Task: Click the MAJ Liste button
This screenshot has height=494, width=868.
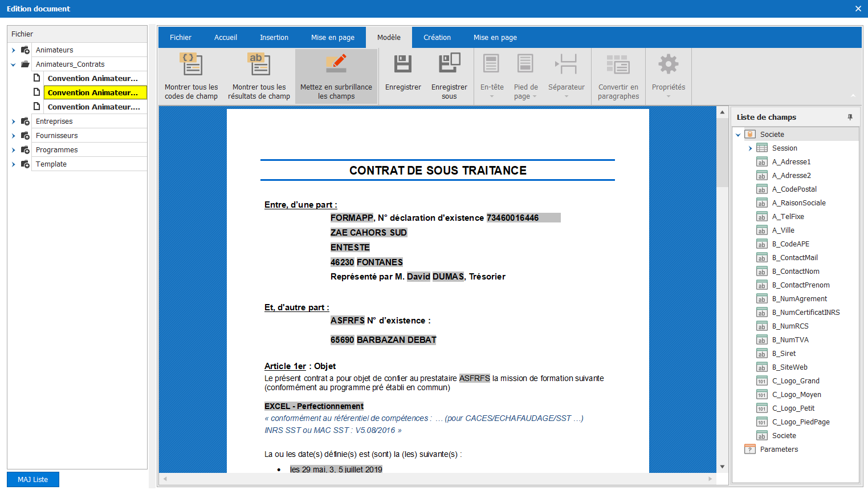Action: (x=33, y=480)
